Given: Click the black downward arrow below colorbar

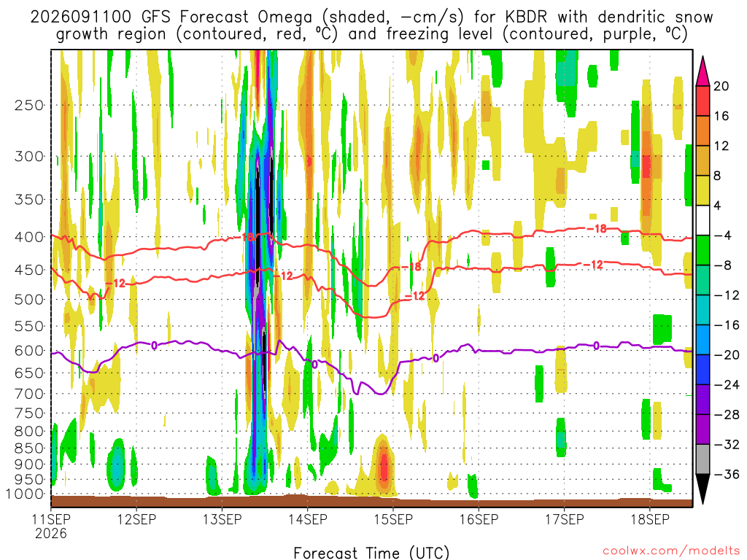Looking at the screenshot, I should pos(703,489).
